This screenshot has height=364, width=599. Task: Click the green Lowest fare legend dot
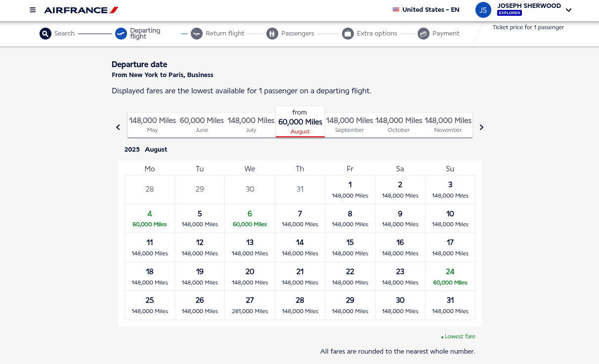point(442,337)
